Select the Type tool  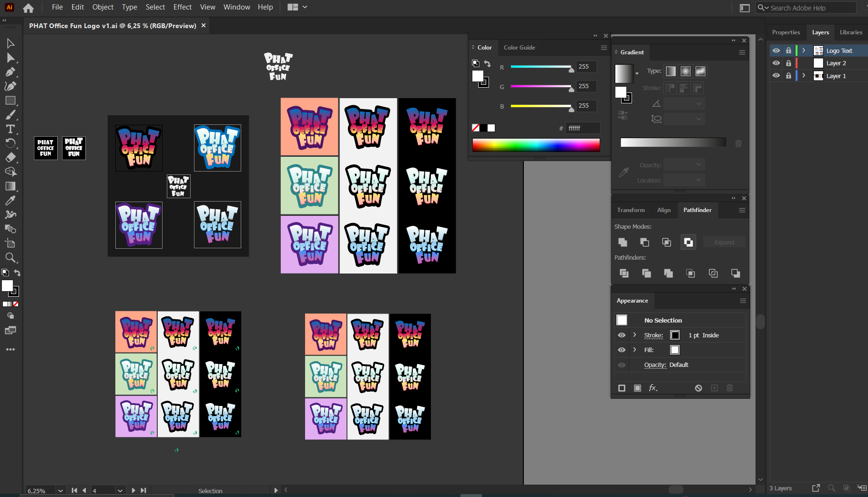click(x=10, y=129)
